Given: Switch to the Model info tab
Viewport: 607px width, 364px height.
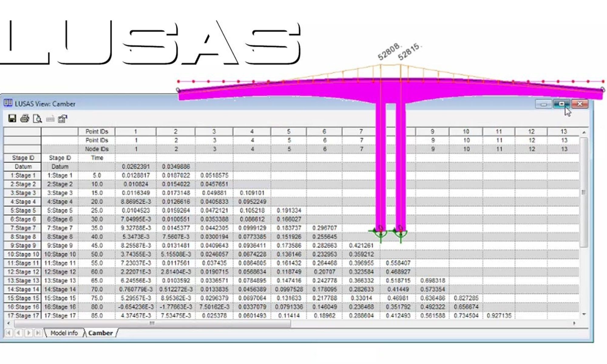Looking at the screenshot, I should tap(64, 333).
